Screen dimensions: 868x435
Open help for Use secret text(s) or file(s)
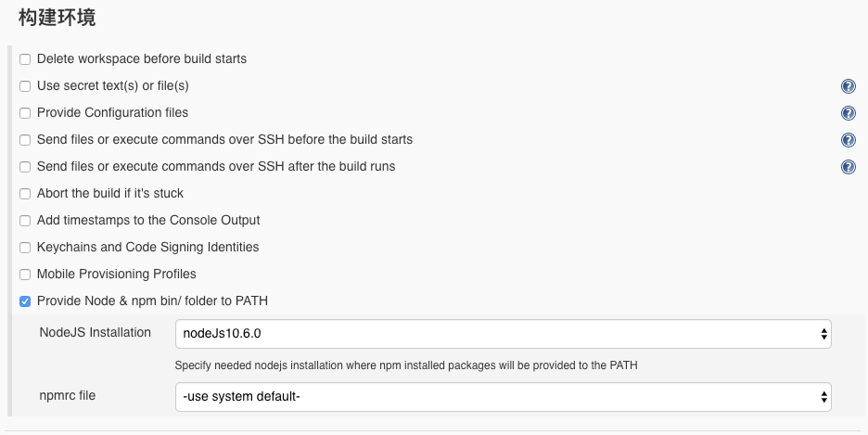pyautogui.click(x=848, y=86)
